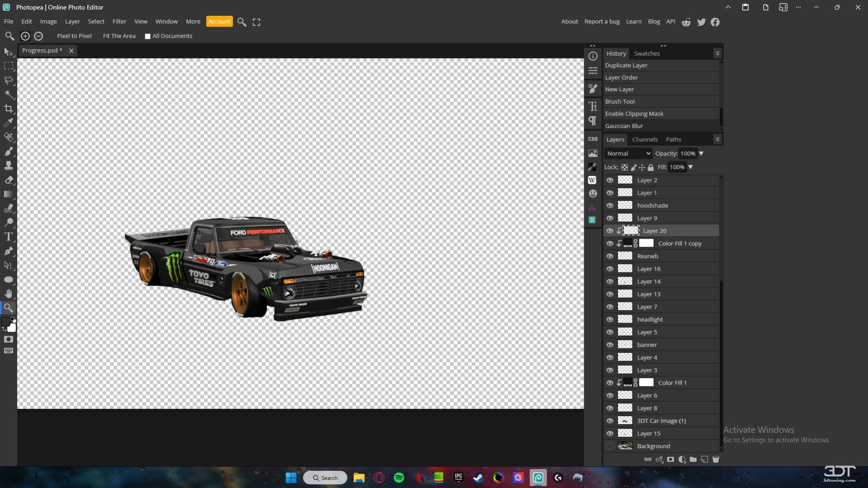868x488 pixels.
Task: Click the delete layer trash icon
Action: point(716,460)
